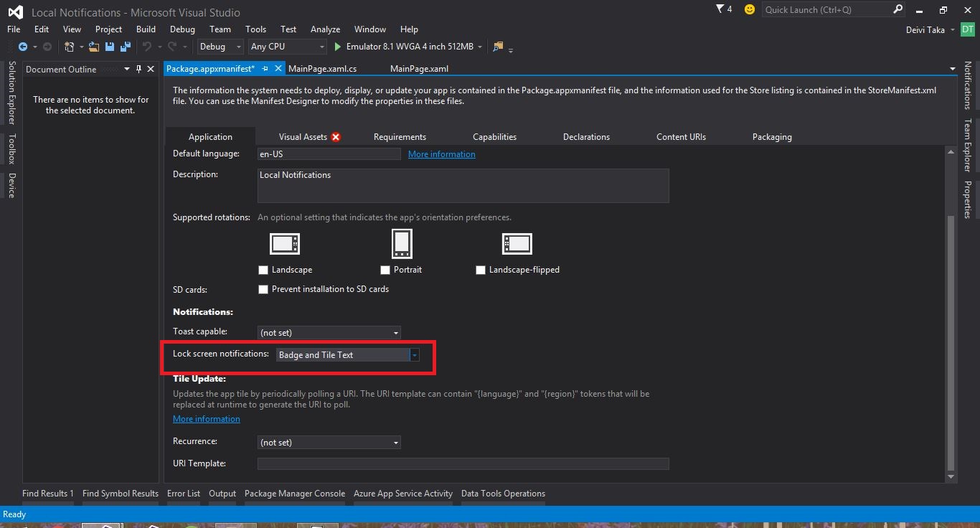
Task: Open the Find Results 1 tab
Action: 48,494
